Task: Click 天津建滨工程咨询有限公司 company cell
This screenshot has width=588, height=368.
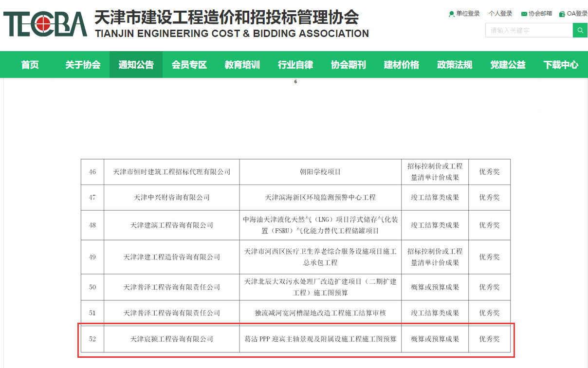Action: coord(172,225)
